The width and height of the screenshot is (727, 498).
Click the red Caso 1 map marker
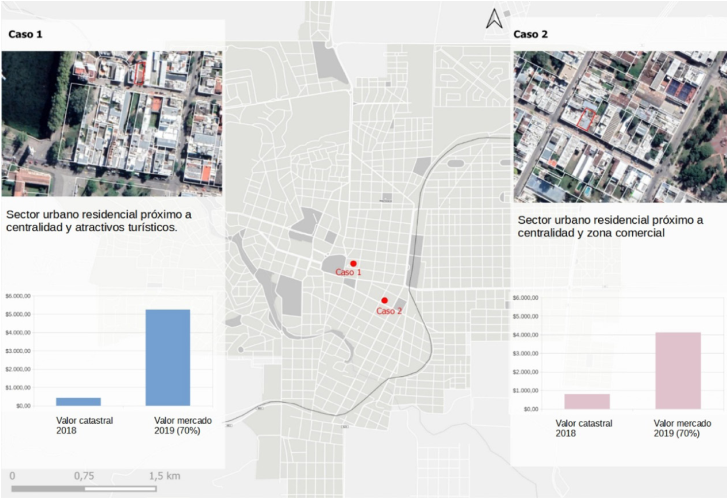353,264
